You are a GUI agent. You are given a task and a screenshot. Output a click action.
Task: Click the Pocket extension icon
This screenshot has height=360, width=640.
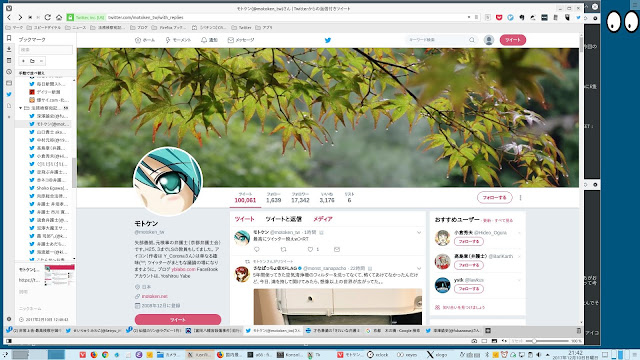(x=499, y=18)
